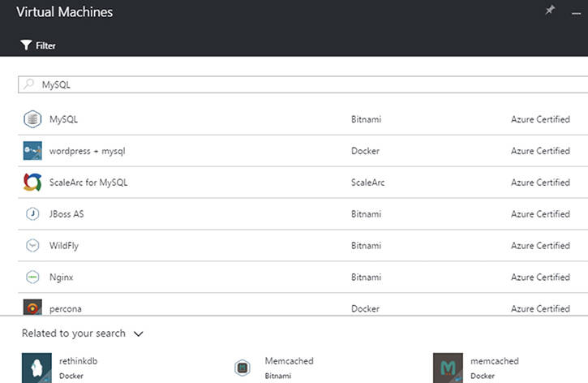Click the MySQL Bitnami hexagon icon
Screen dimensions: 588x383
click(x=32, y=119)
